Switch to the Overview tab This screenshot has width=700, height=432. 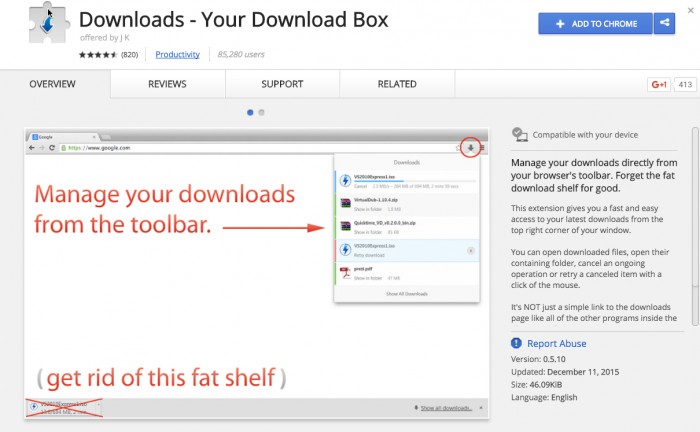[52, 84]
